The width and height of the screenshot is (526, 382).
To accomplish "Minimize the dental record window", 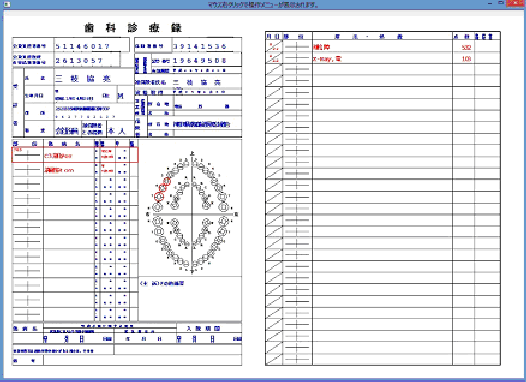I will (489, 3).
